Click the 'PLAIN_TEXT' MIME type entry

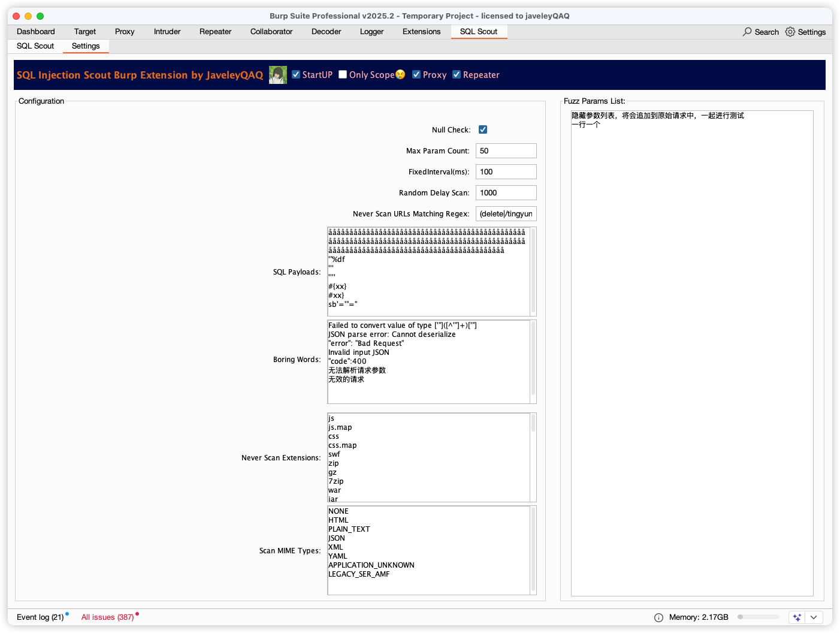click(349, 529)
